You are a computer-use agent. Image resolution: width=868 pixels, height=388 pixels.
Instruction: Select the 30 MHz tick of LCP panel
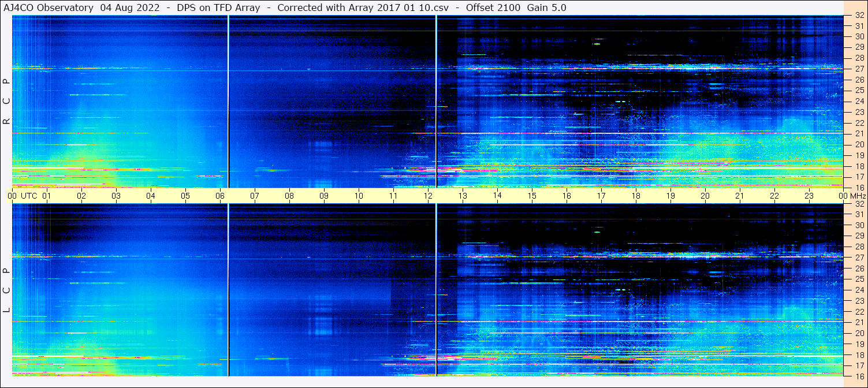(859, 225)
